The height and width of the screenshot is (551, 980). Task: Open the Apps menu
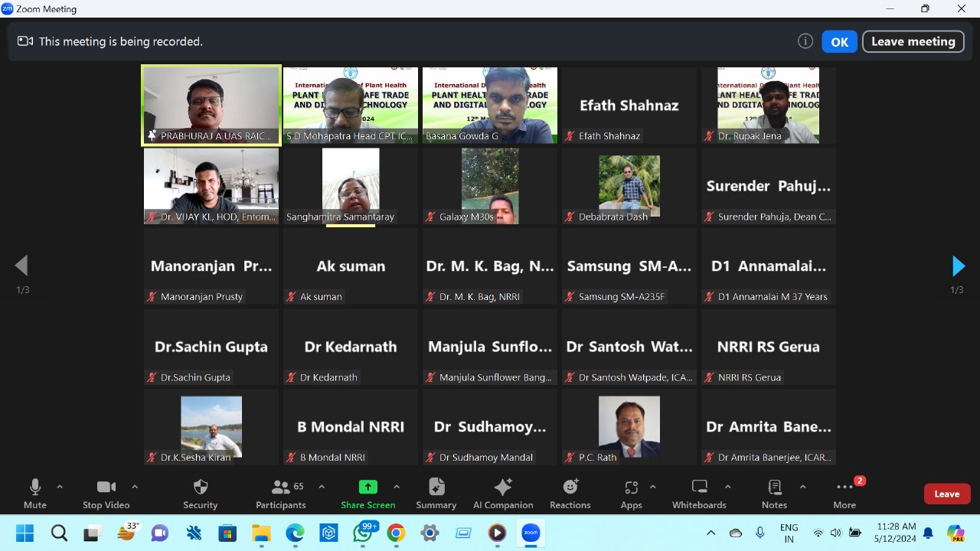click(631, 494)
